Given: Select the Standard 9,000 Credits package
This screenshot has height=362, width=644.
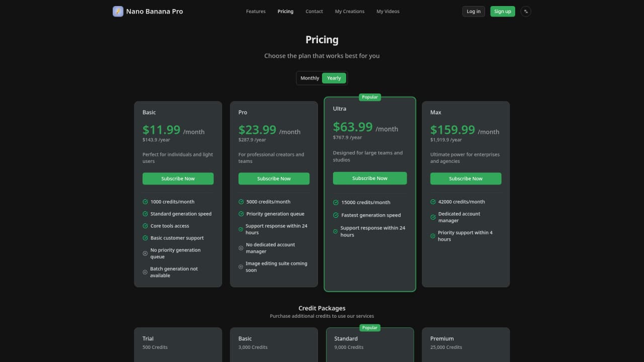Looking at the screenshot, I should 370,345.
